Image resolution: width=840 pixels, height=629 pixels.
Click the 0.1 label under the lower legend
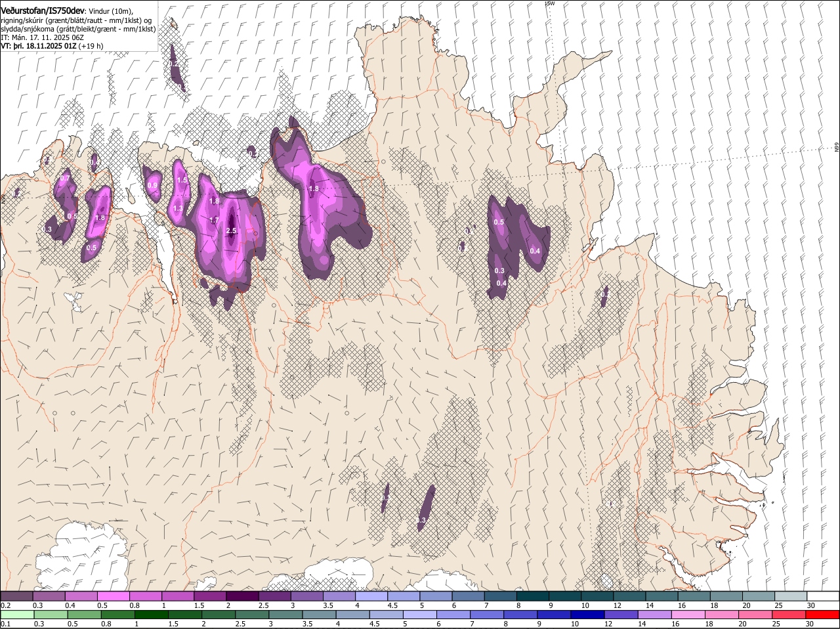coord(5,624)
